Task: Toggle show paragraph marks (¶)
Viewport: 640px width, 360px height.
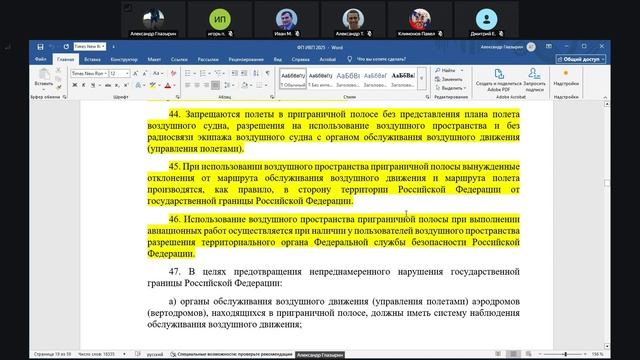Action: (267, 73)
